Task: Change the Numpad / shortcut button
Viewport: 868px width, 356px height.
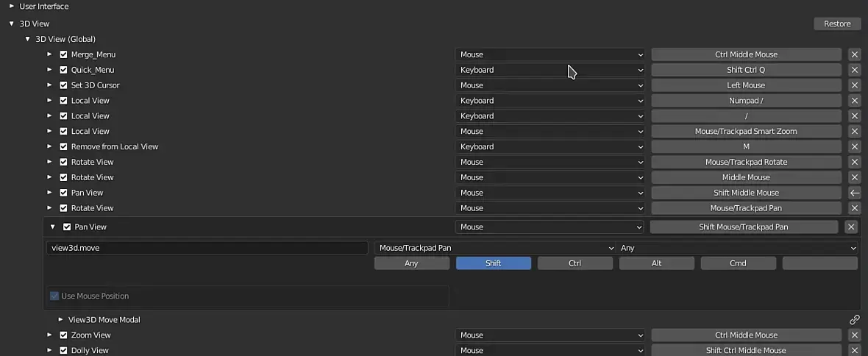Action: point(746,100)
